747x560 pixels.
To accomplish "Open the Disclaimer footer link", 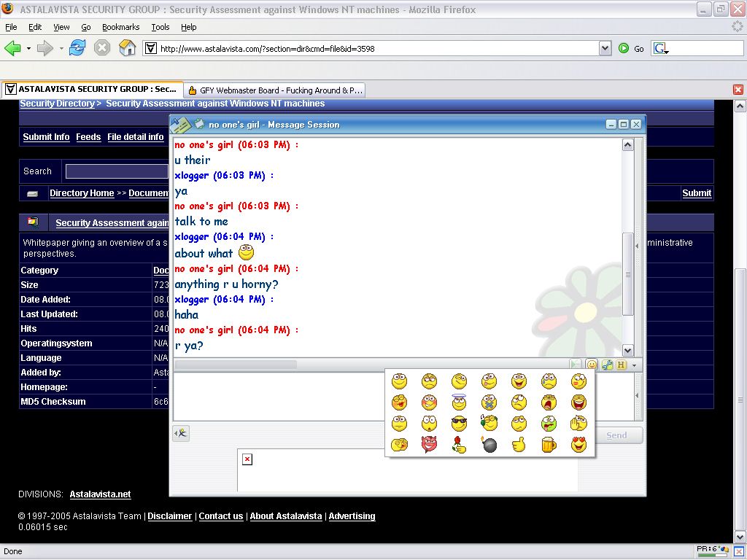I will (x=169, y=516).
